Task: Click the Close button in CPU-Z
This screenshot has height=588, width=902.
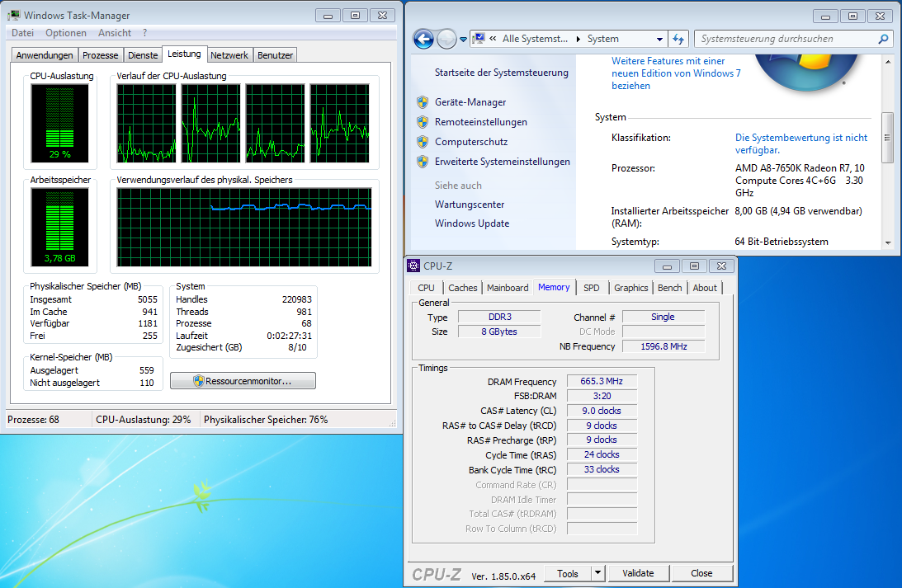Action: (x=701, y=573)
